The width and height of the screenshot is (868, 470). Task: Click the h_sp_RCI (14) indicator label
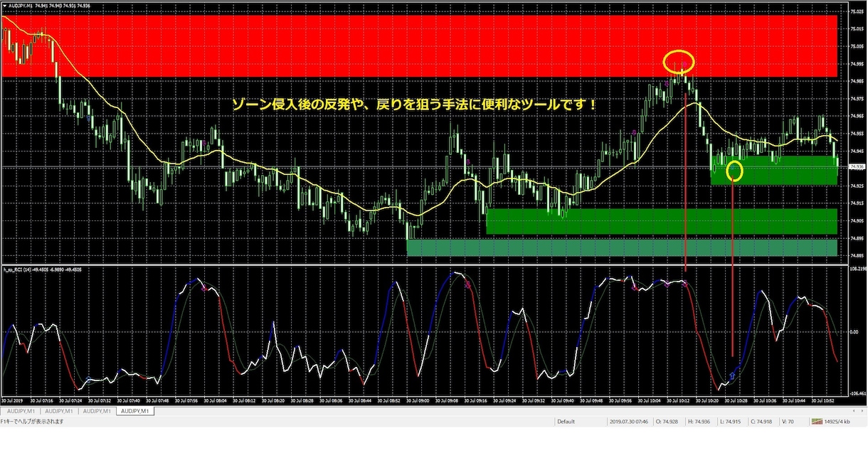(x=18, y=270)
